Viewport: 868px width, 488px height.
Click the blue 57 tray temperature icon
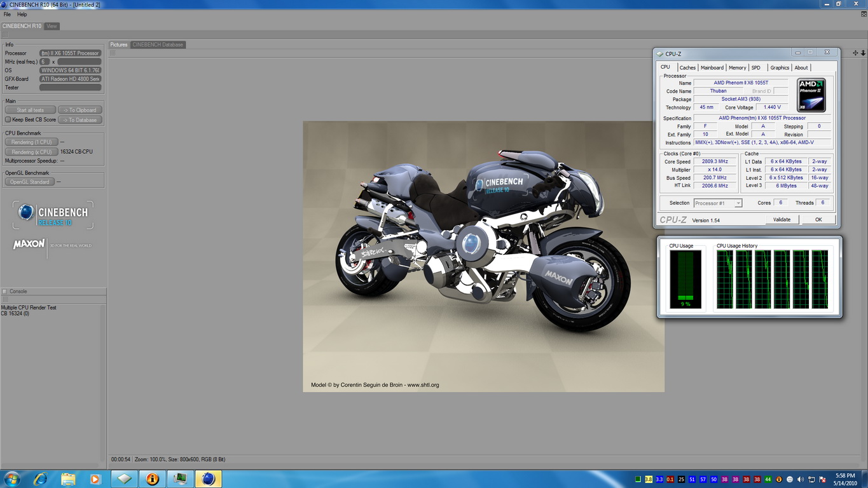coord(703,479)
